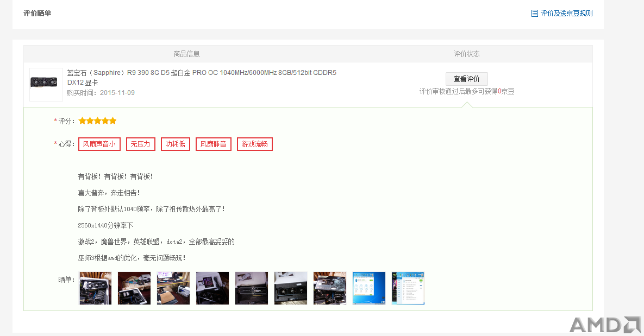The height and width of the screenshot is (336, 644).
Task: Click the review line starting 除了背板外默认1040频率
Action: point(152,209)
